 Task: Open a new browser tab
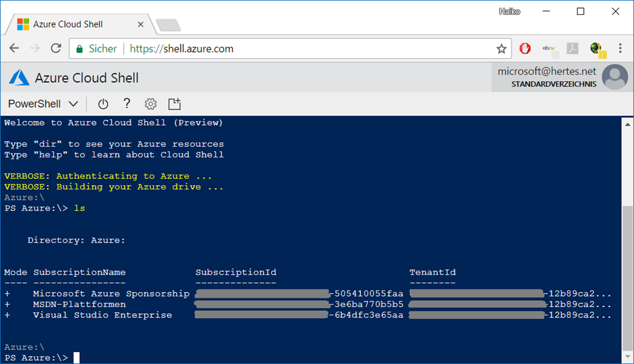(168, 25)
